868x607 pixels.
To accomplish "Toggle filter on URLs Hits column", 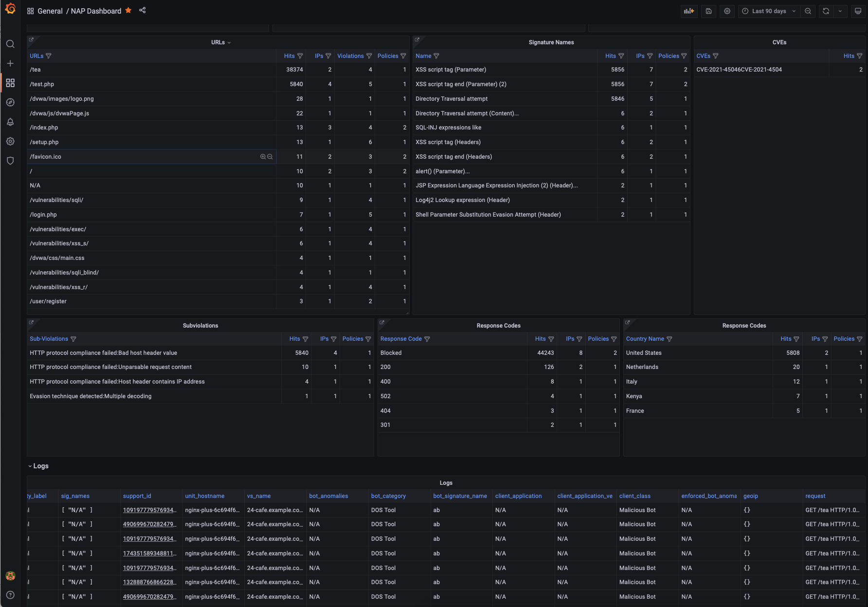I will [x=300, y=56].
